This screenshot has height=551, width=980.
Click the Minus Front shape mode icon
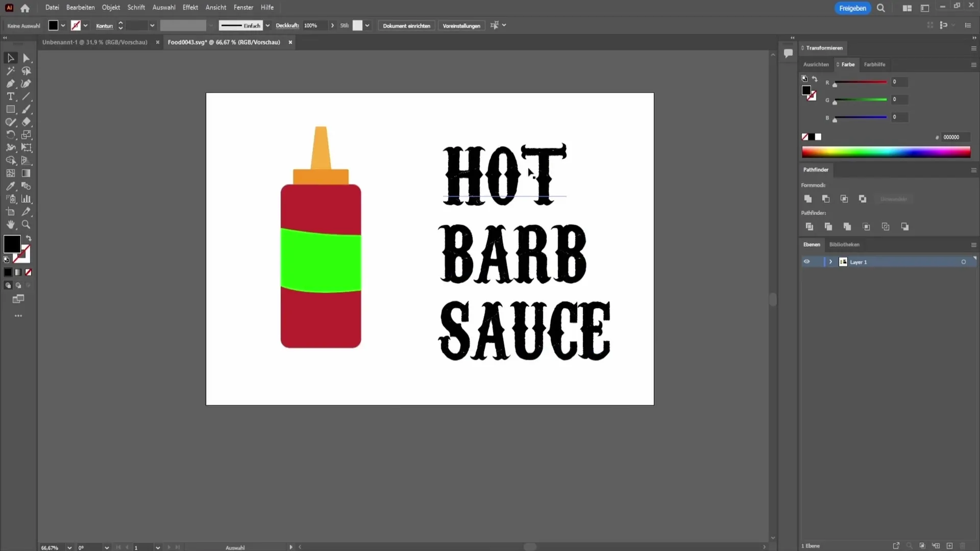pos(826,199)
